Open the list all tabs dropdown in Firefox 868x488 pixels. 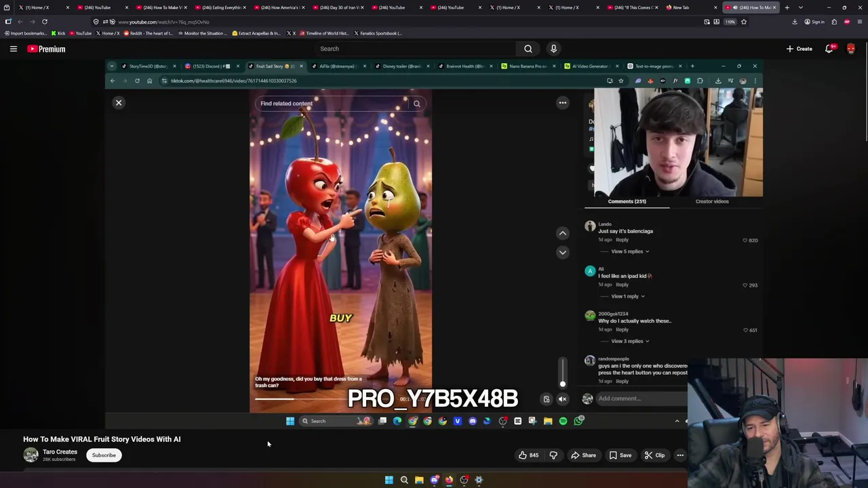click(801, 7)
